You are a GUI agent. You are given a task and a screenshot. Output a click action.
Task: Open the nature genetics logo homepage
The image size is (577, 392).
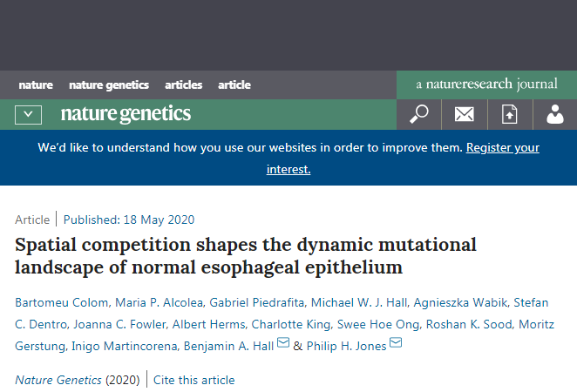[126, 114]
